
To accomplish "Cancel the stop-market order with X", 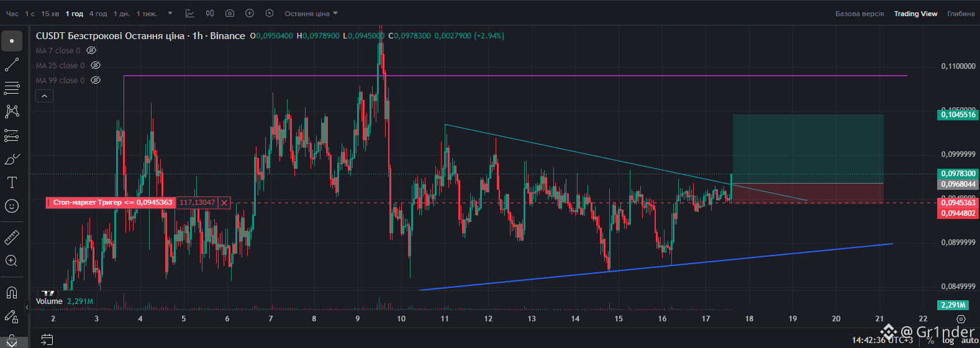I will pyautogui.click(x=224, y=202).
